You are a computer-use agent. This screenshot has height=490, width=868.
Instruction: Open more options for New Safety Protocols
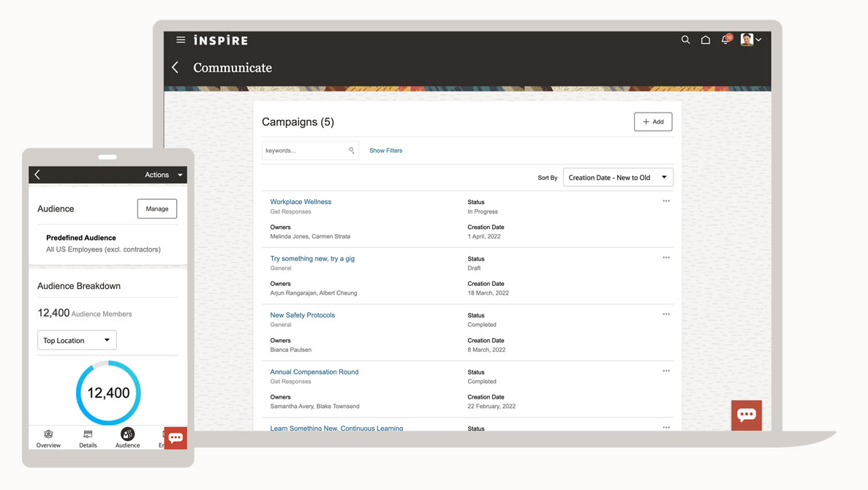pos(666,314)
